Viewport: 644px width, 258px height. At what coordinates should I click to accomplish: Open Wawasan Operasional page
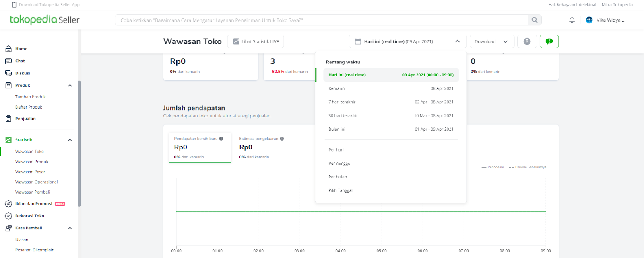(x=37, y=182)
